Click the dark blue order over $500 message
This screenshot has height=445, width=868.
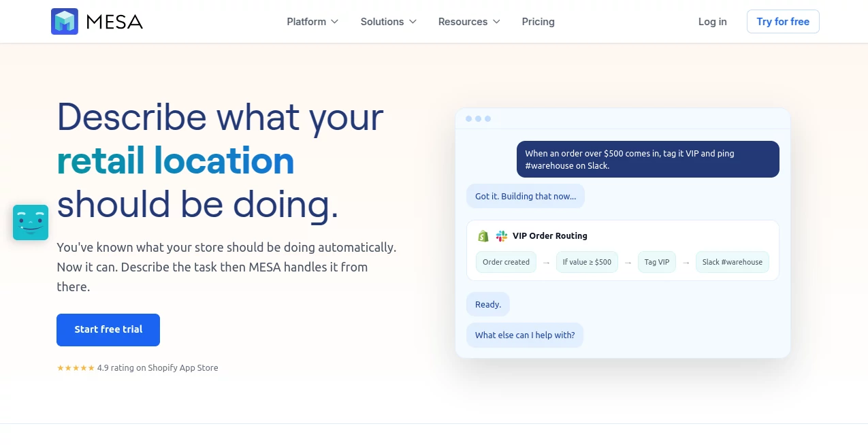(x=648, y=159)
